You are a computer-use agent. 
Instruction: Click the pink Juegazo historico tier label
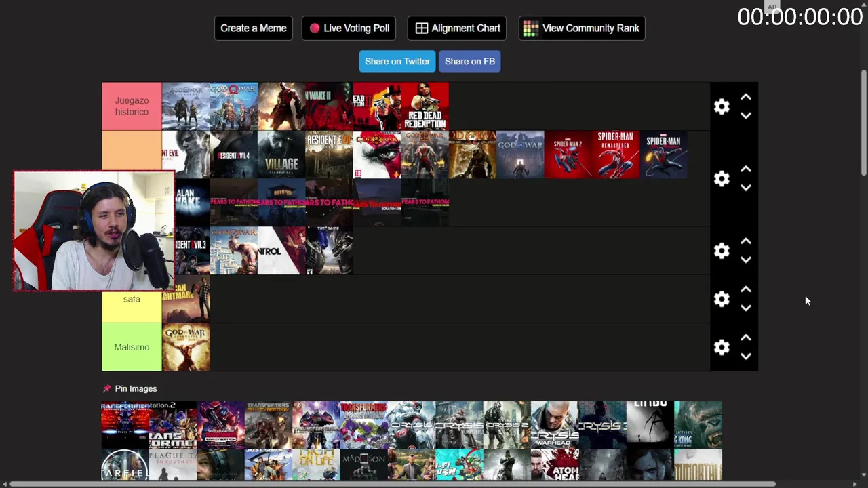(x=132, y=106)
